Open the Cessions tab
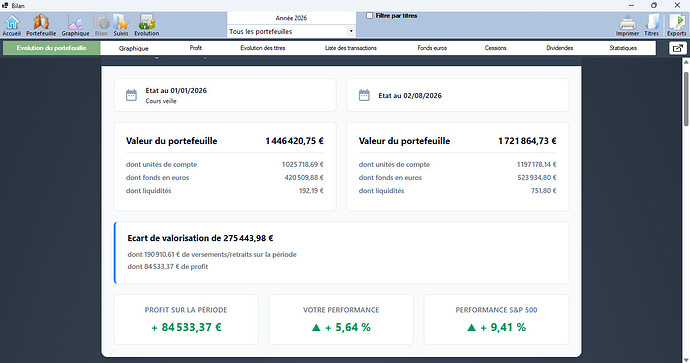Screen dimensions: 690x363 click(495, 48)
